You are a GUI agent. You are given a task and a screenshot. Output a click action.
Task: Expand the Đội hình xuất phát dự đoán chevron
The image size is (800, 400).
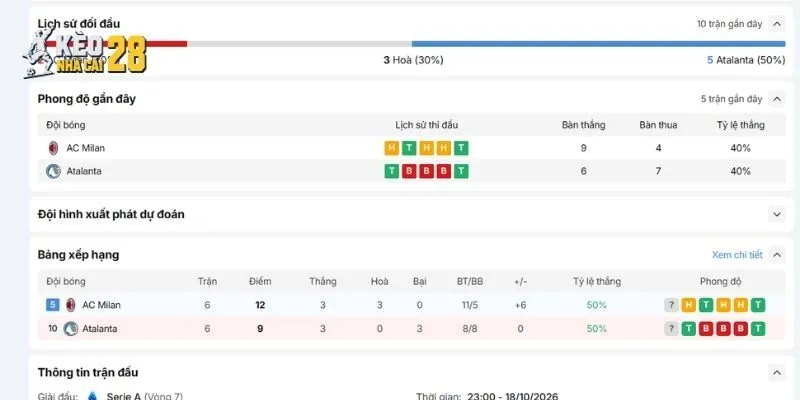click(777, 214)
